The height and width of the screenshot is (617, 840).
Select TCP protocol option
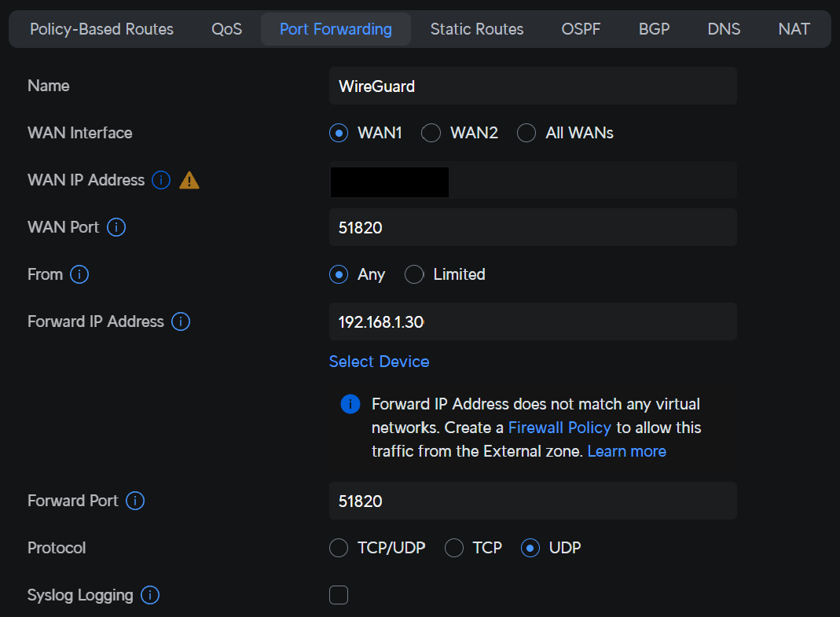453,548
